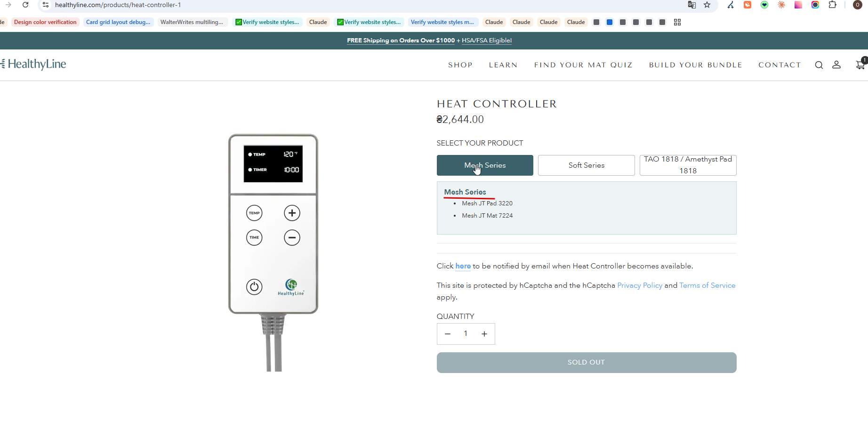
Task: Click the 'Mesh JT Pad 3220' list item
Action: (x=487, y=203)
